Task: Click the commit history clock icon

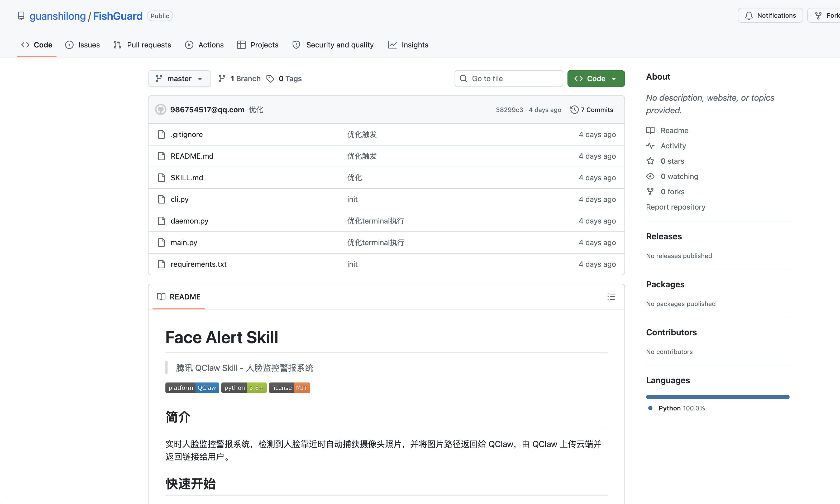Action: (x=574, y=110)
